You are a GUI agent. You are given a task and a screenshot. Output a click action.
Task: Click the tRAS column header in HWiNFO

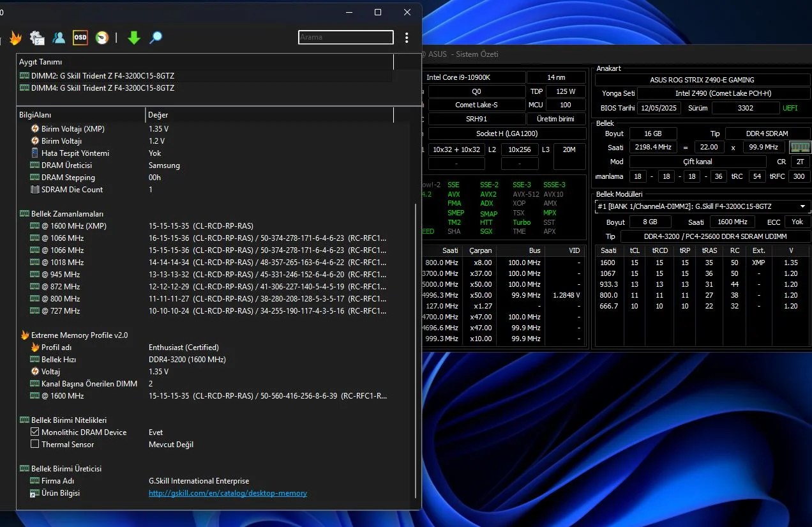pos(709,250)
